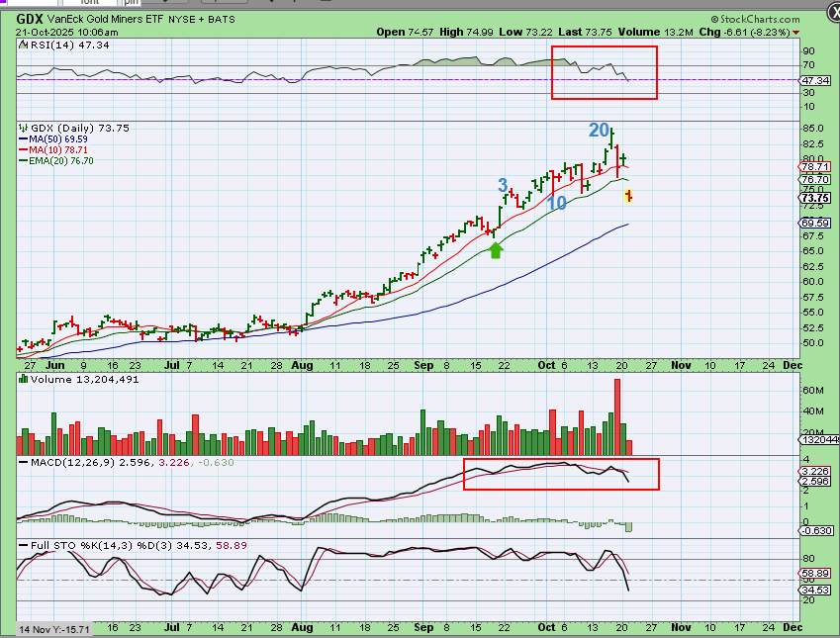
Task: Click the bold 73.75 price tag on axis
Action: [815, 198]
